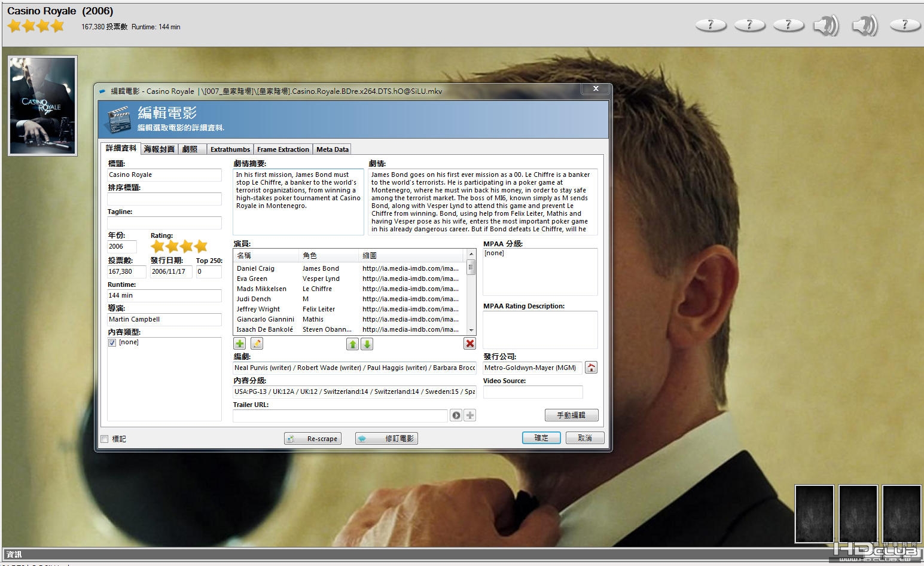Add a new actor with the green plus
This screenshot has width=924, height=566.
pyautogui.click(x=239, y=344)
